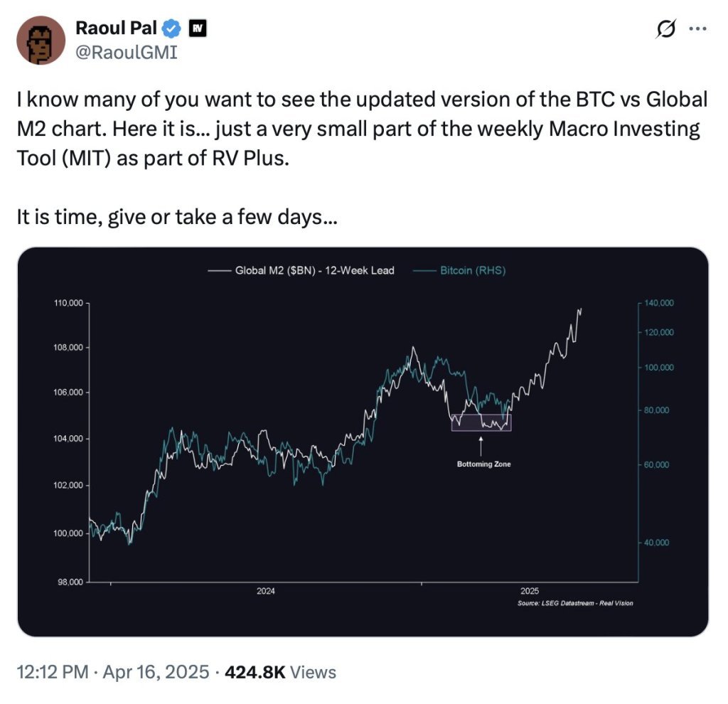Click the 2024 axis label on the chart
Viewport: 728px width, 704px height.
pos(264,591)
